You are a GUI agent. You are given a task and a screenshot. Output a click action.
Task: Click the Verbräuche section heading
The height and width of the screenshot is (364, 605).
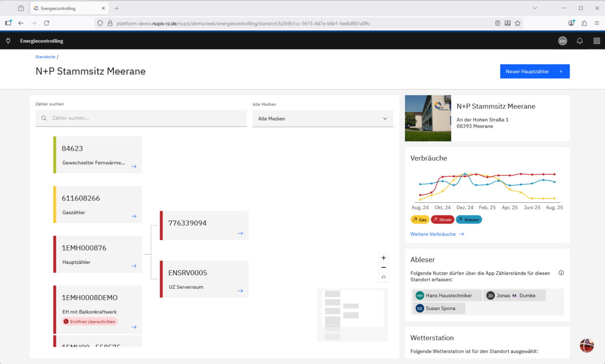point(429,158)
